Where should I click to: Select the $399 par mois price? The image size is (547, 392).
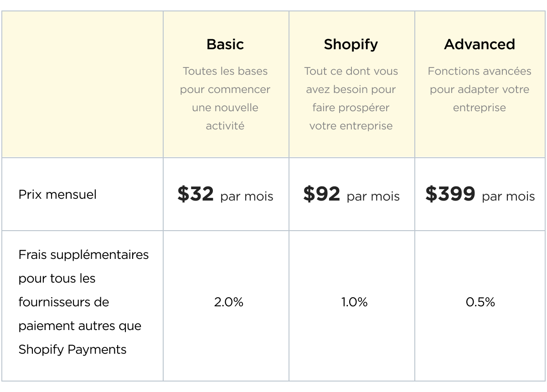click(x=480, y=195)
